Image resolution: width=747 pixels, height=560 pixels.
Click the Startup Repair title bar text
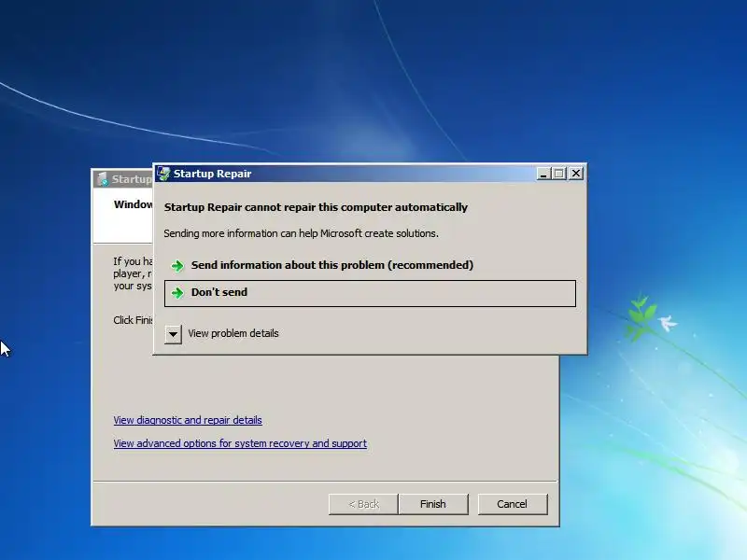click(x=213, y=174)
